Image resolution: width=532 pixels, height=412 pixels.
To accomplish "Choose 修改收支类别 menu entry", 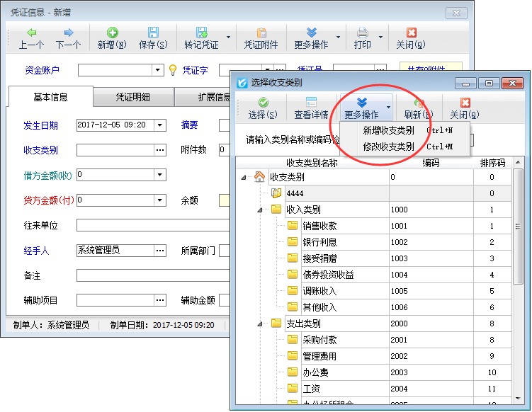I will tap(388, 147).
